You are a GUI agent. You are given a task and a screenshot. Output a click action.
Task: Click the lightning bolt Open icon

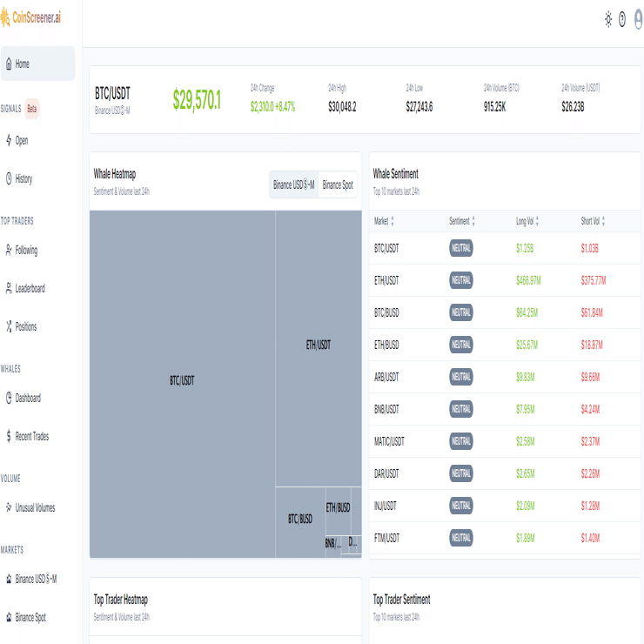pos(9,140)
